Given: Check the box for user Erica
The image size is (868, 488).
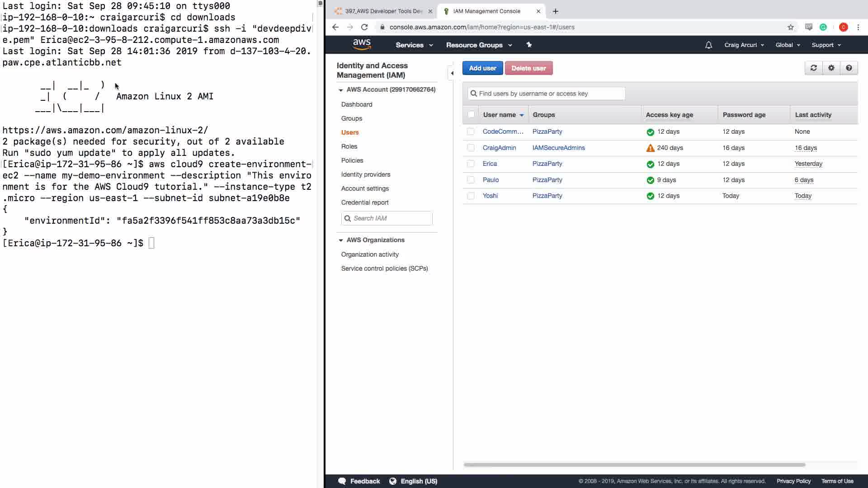Looking at the screenshot, I should point(471,164).
